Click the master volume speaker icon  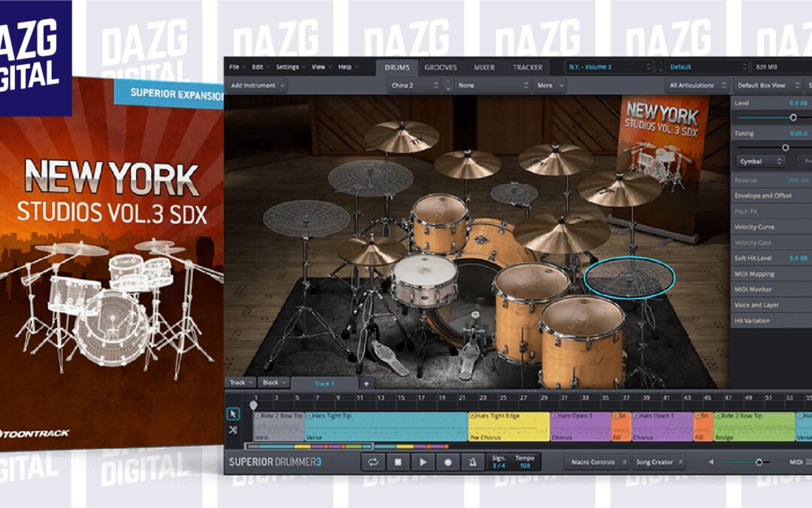click(x=711, y=462)
